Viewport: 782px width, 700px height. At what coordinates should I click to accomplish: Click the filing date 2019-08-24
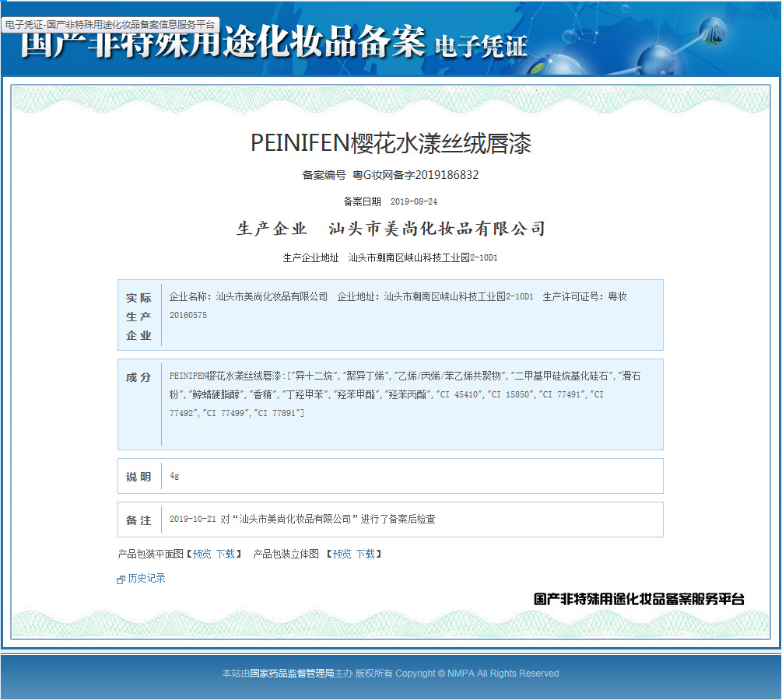point(414,201)
